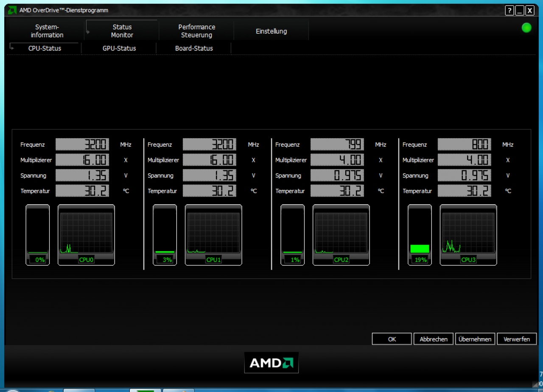Click the help question mark button
Viewport: 543px width, 392px height.
509,11
